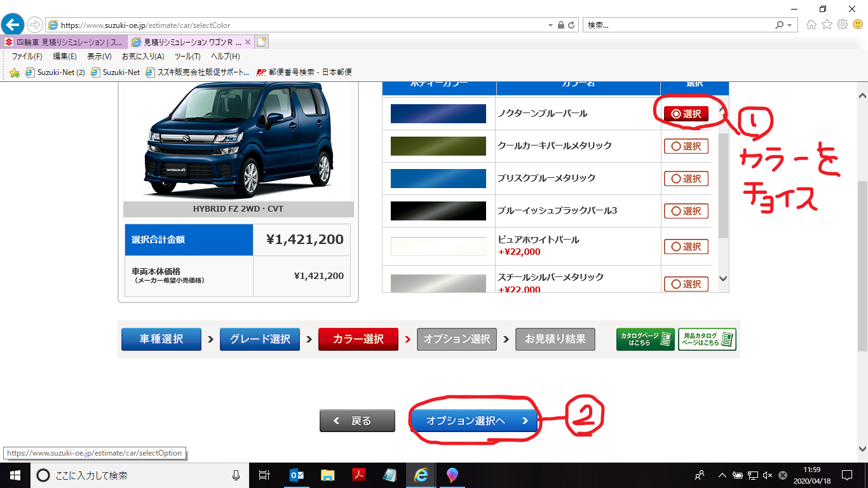Image resolution: width=868 pixels, height=488 pixels.
Task: Open the ファイル(F) menu
Action: (x=27, y=57)
